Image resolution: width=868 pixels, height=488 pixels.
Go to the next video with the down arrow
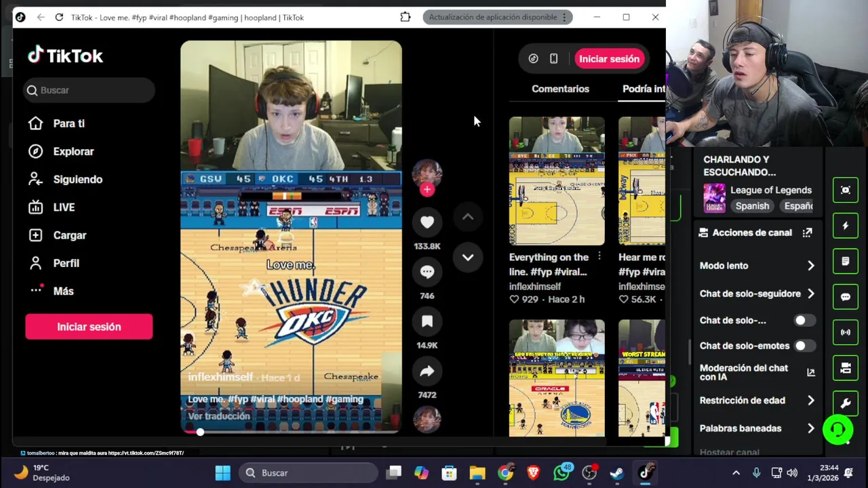coord(468,258)
